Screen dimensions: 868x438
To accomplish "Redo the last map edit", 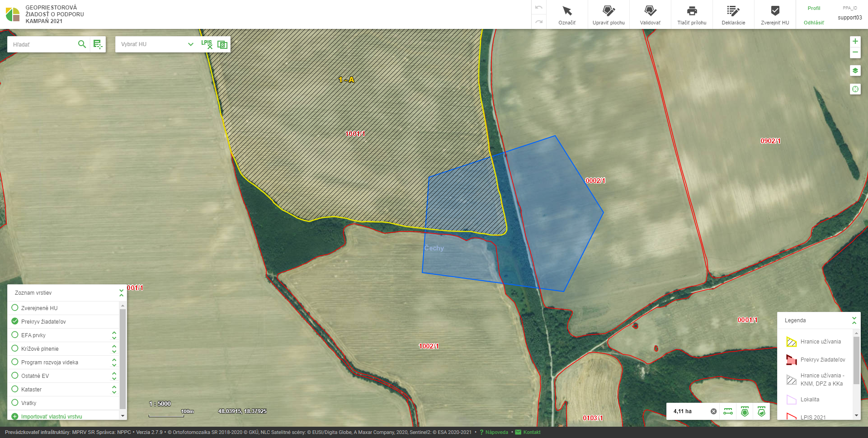I will tap(538, 22).
